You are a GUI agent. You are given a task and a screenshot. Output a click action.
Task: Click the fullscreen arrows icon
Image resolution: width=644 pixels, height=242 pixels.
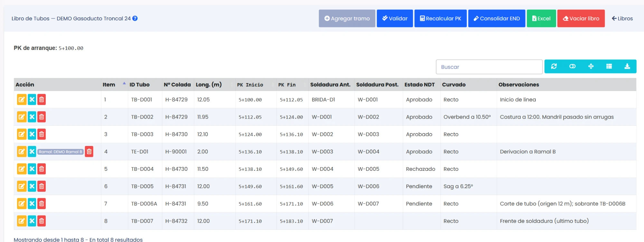[591, 66]
